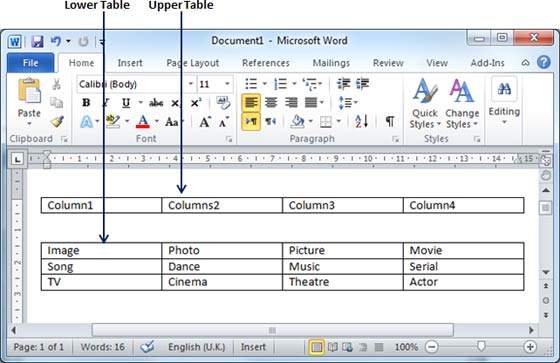The image size is (560, 363).
Task: Toggle Show/Hide paragraph marks
Action: [390, 121]
